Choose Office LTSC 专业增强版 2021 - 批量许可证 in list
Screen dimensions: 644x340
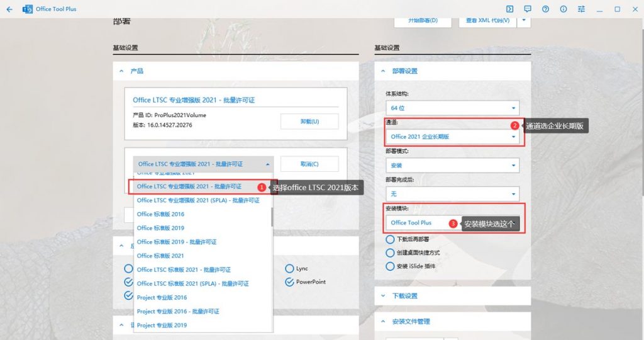click(x=203, y=186)
